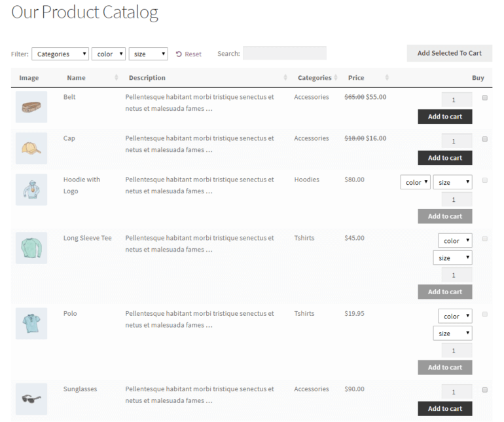Click the Reset filters link

[x=189, y=54]
